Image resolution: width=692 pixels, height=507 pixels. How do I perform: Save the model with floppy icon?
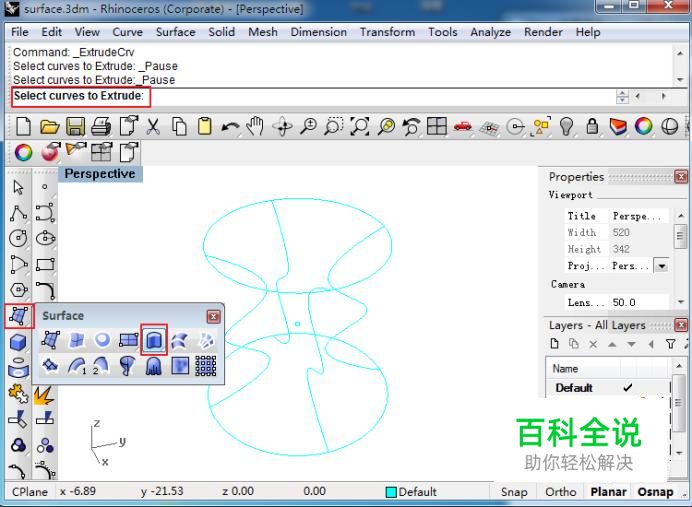point(75,127)
